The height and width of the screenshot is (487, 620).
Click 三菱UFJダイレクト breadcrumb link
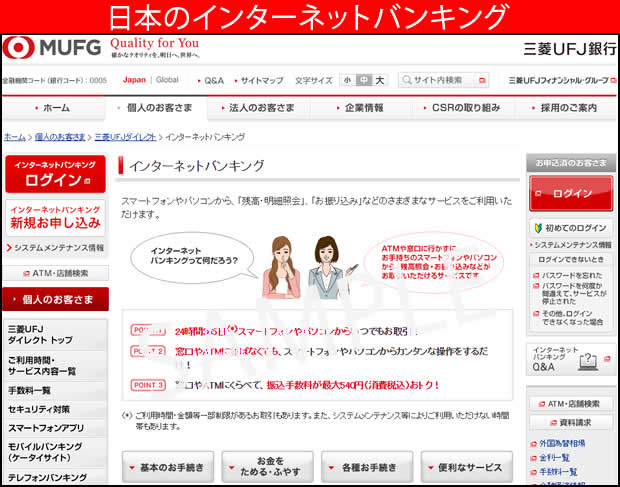[x=125, y=137]
